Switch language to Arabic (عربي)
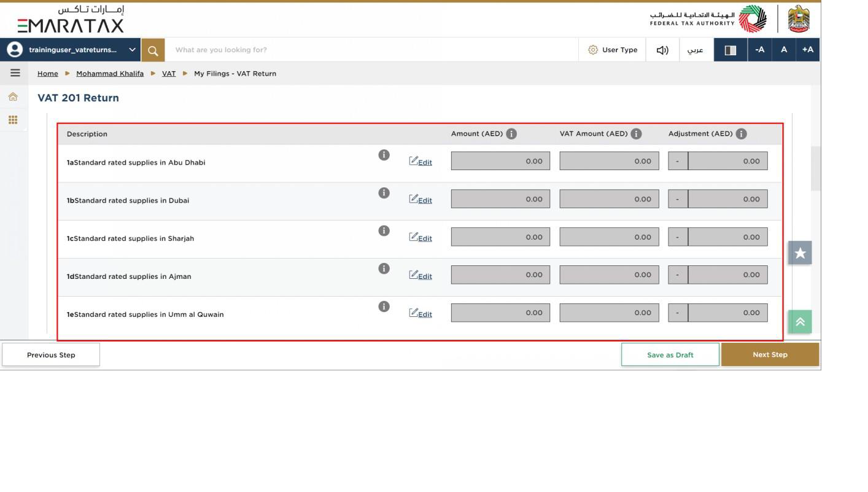 [x=696, y=50]
